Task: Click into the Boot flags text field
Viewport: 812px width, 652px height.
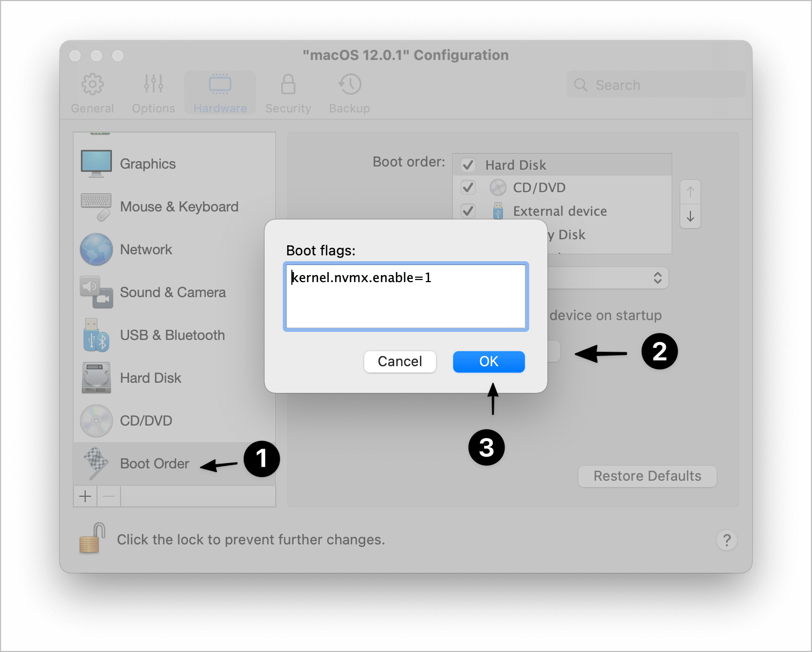Action: (x=405, y=296)
